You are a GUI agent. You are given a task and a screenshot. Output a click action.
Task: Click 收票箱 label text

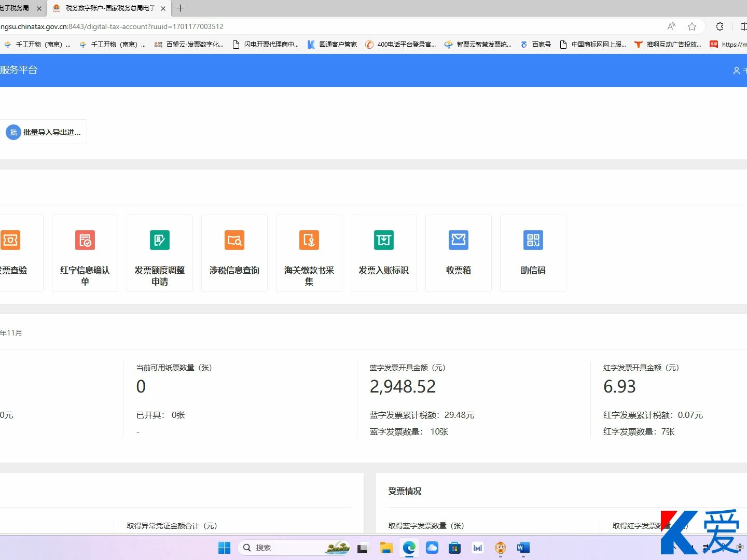click(459, 270)
